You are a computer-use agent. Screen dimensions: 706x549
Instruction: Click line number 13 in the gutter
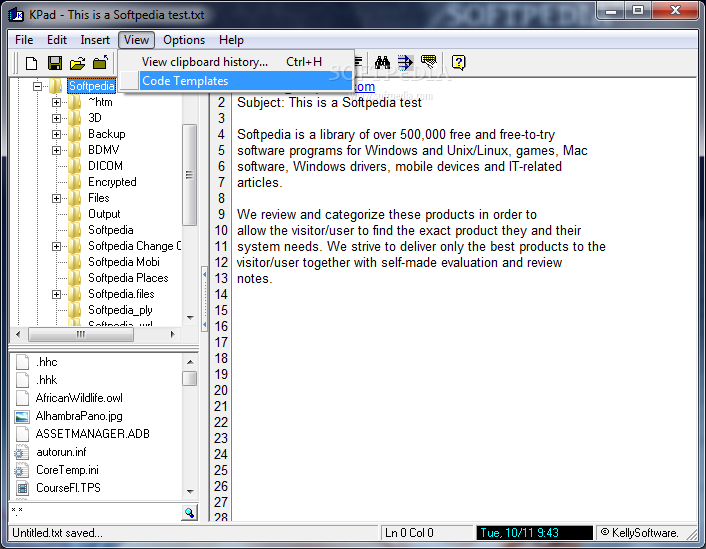point(221,278)
